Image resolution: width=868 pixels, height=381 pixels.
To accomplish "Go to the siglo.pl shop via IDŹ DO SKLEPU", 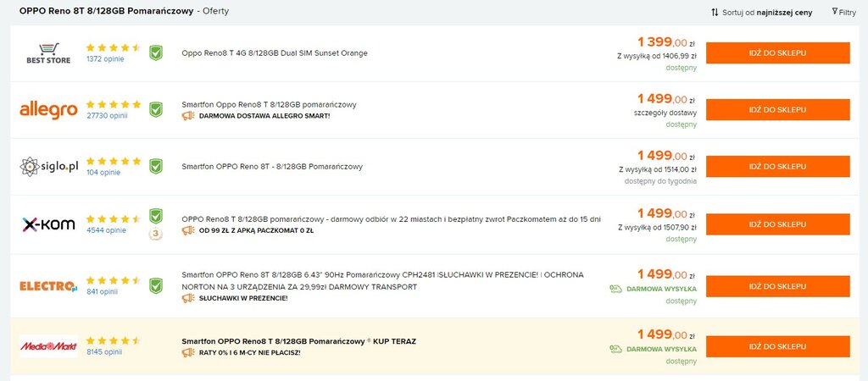I will click(778, 167).
